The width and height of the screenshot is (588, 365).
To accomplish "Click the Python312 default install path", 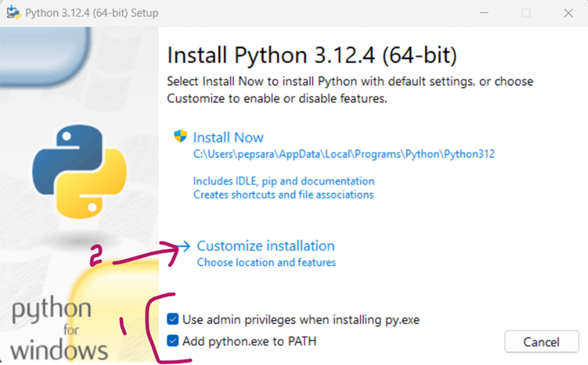I will click(x=343, y=154).
